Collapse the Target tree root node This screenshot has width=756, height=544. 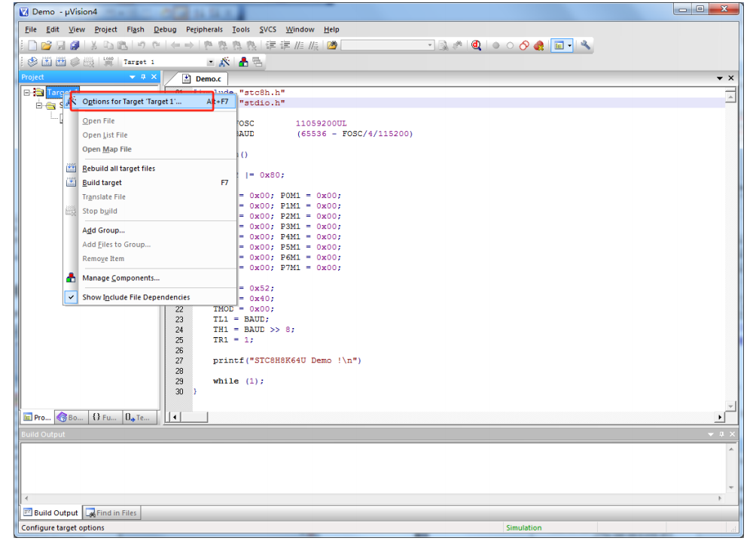[27, 92]
